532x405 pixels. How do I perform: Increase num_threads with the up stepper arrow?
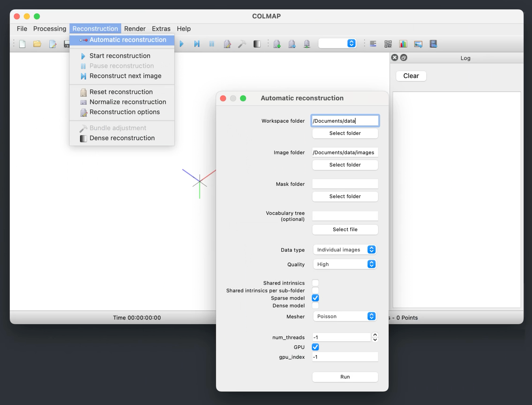[375, 335]
